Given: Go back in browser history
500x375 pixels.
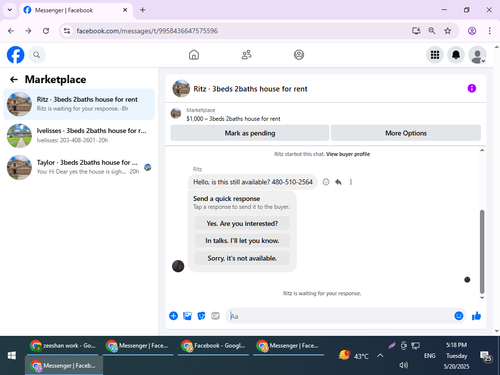Looking at the screenshot, I should tap(11, 31).
